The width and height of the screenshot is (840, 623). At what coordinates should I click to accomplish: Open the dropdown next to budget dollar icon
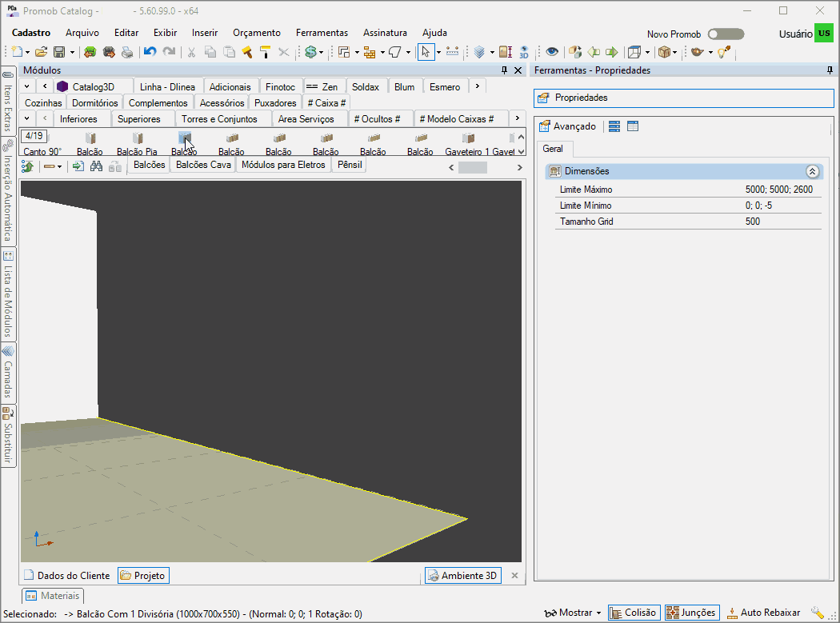tap(322, 53)
